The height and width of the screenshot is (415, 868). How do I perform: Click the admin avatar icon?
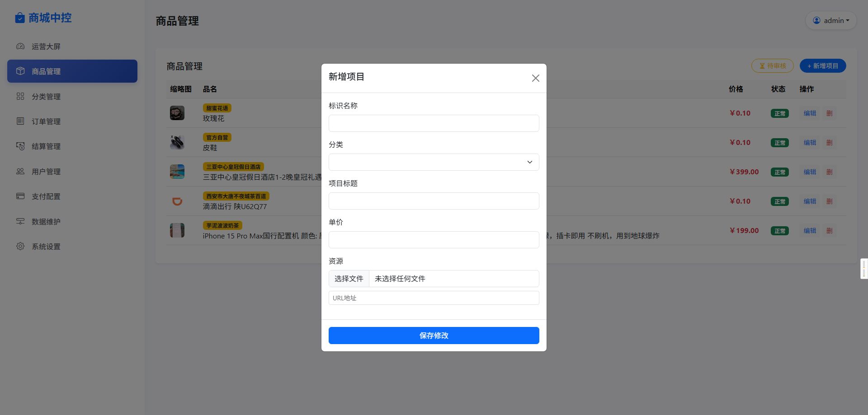(x=816, y=20)
